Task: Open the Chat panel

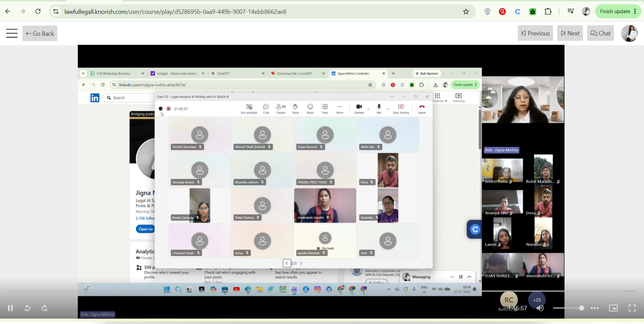Action: tap(600, 33)
